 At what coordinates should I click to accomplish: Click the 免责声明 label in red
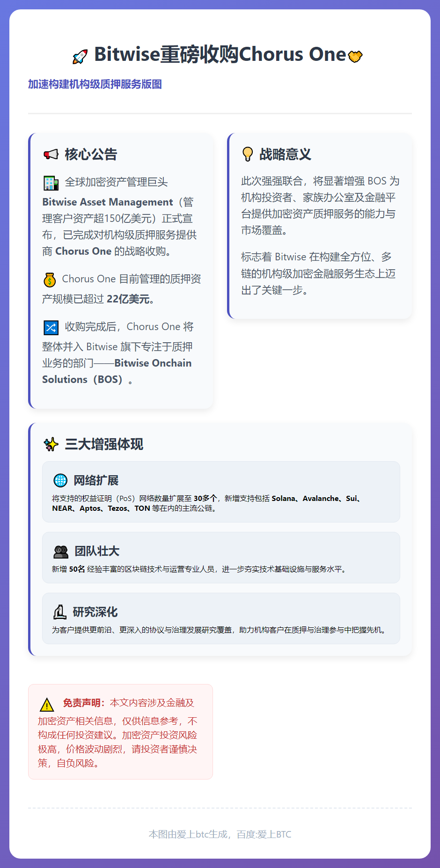(x=84, y=703)
